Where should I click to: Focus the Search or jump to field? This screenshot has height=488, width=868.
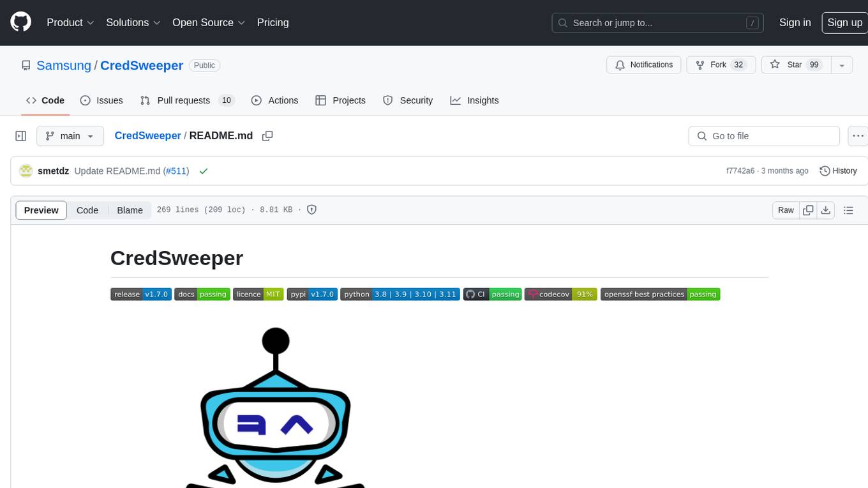click(x=658, y=22)
